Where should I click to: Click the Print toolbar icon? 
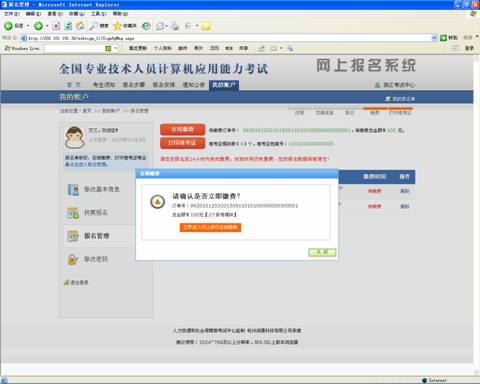point(175,26)
